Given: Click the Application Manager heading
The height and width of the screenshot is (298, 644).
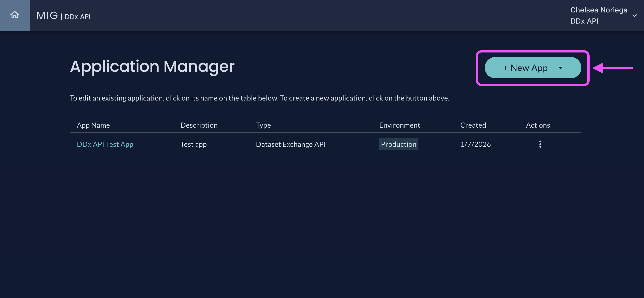Looking at the screenshot, I should click(152, 67).
